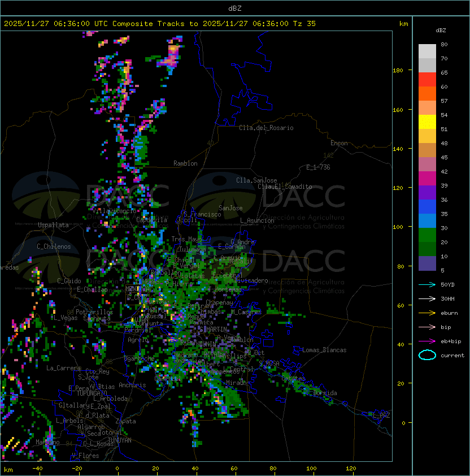The height and width of the screenshot is (476, 470).
Task: Click the 'E_1-736' map label
Action: click(x=318, y=167)
